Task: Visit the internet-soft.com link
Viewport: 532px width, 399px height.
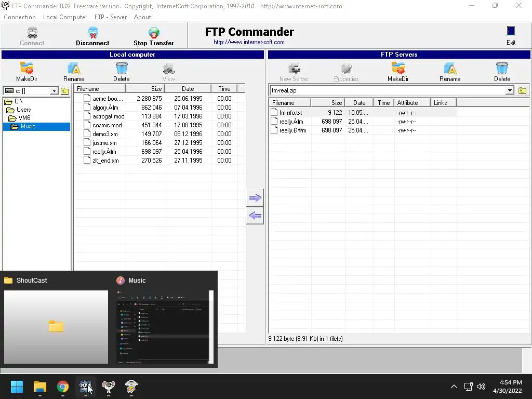Action: (x=249, y=43)
